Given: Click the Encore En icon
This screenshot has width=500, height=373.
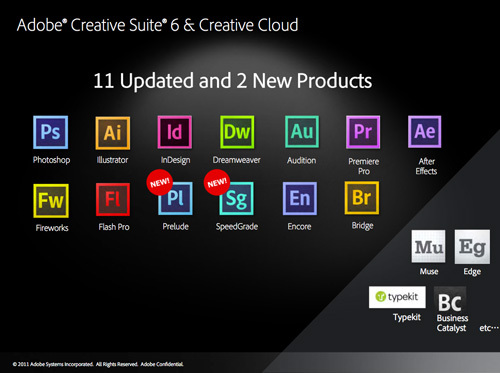Looking at the screenshot, I should tap(300, 198).
